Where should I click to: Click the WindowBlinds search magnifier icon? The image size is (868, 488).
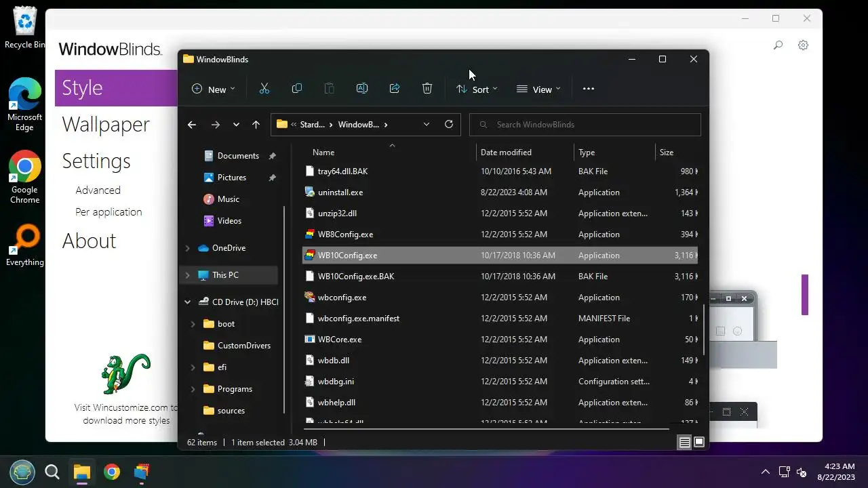778,45
